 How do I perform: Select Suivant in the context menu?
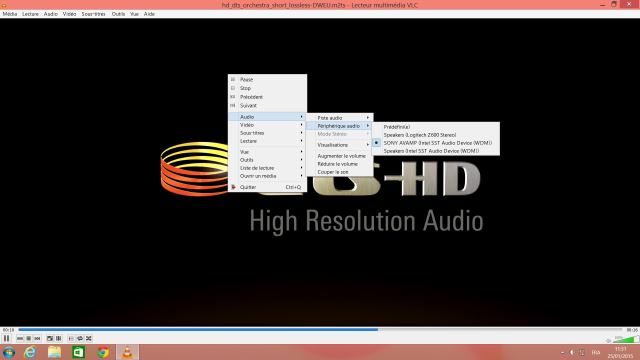click(x=267, y=106)
